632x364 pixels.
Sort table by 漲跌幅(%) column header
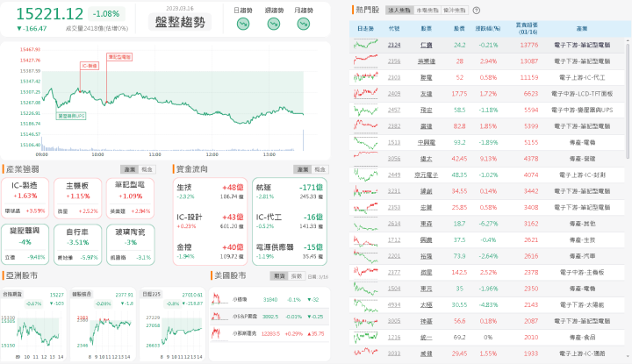[x=488, y=29]
